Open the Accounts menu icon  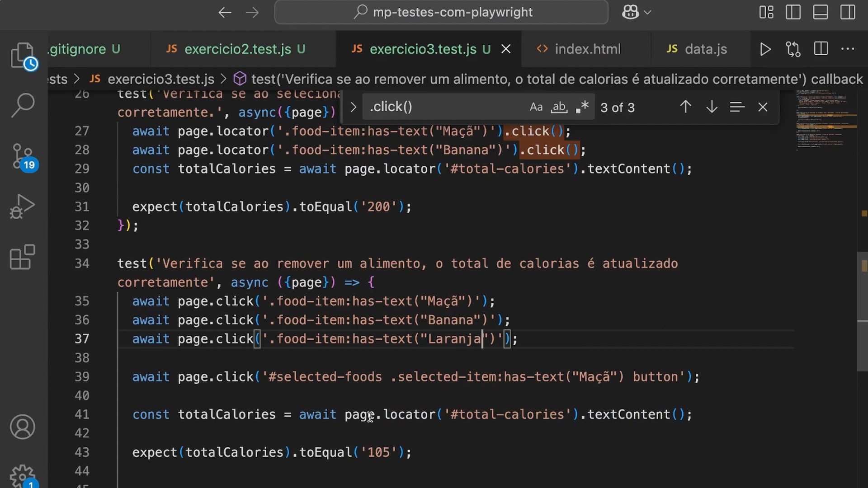point(23,427)
